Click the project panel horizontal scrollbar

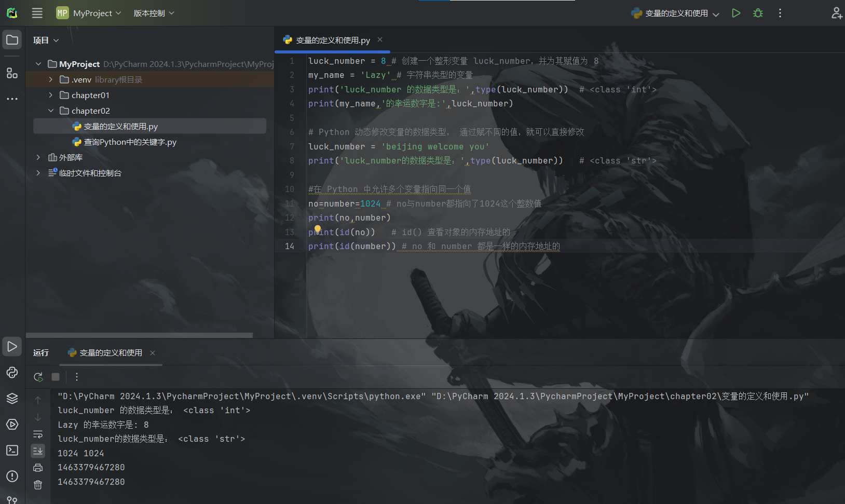pyautogui.click(x=139, y=335)
